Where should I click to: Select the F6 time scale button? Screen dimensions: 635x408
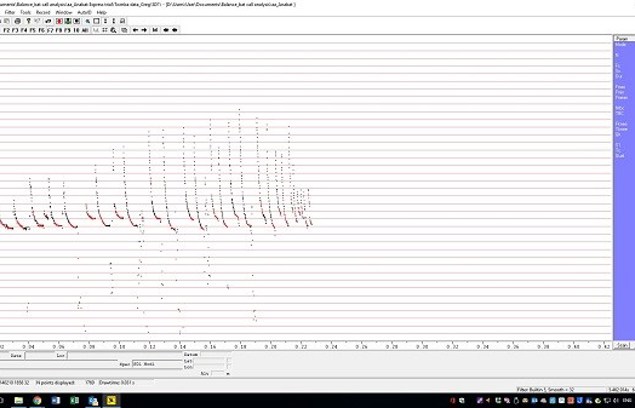coord(41,30)
